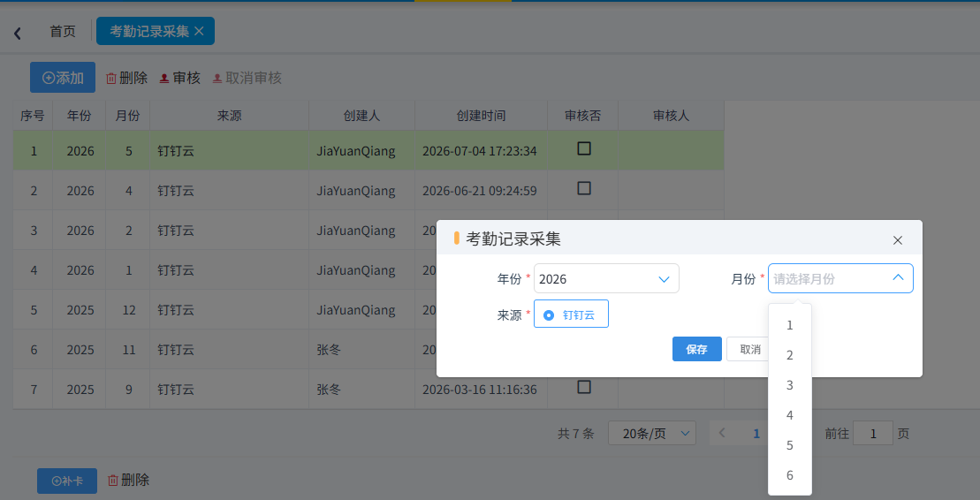980x500 pixels.
Task: Click the 审核人 column header
Action: [672, 116]
